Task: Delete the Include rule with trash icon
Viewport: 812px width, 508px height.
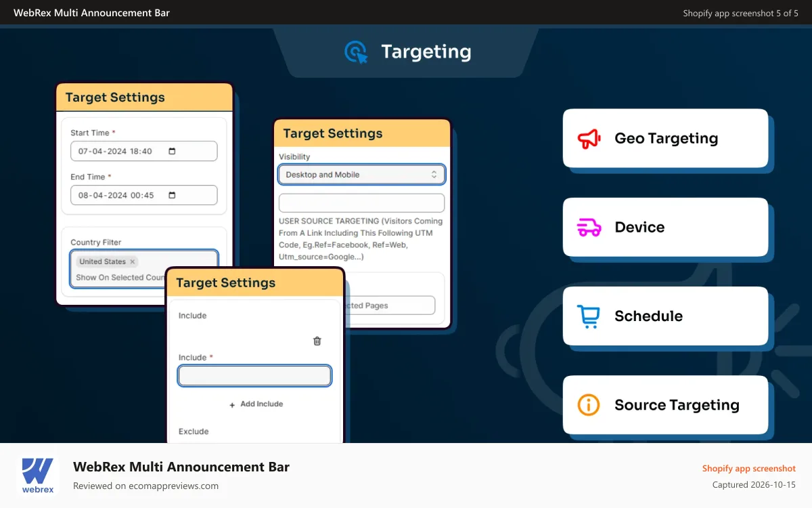Action: click(x=317, y=341)
